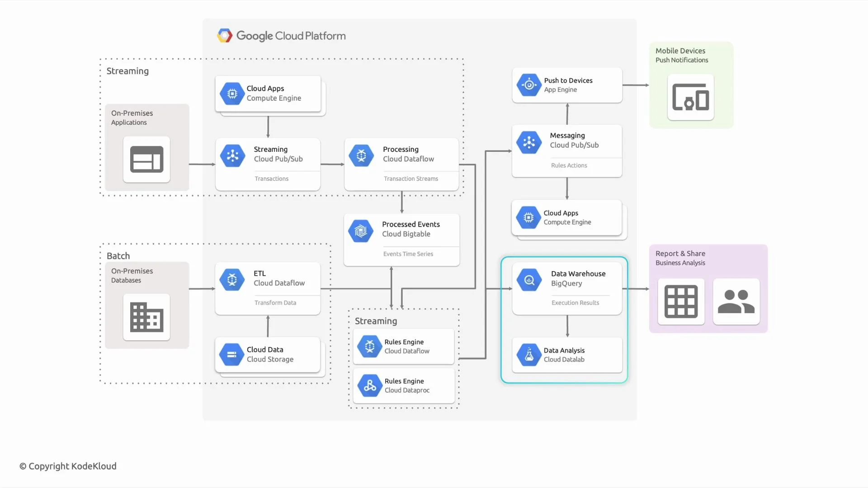Click the 'Events Time Series' caption

click(x=408, y=254)
